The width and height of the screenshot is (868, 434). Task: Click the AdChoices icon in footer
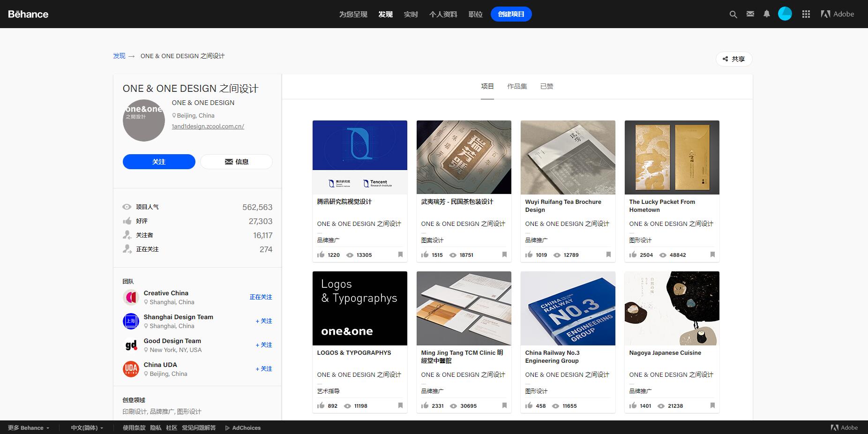pos(227,428)
